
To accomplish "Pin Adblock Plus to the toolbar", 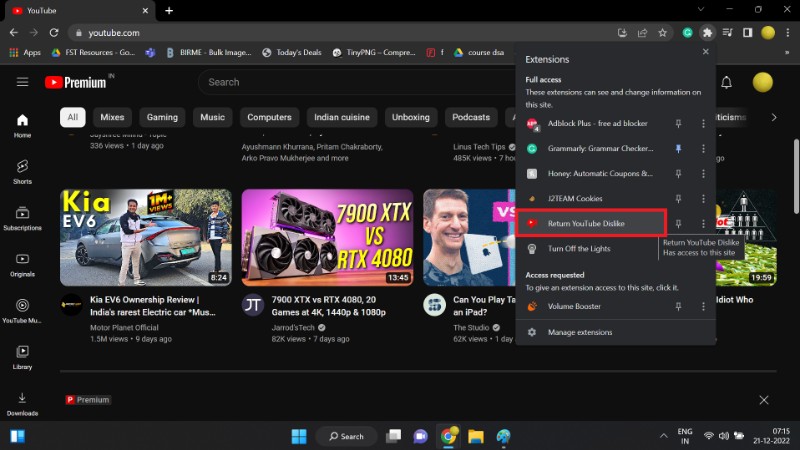I will pos(679,124).
